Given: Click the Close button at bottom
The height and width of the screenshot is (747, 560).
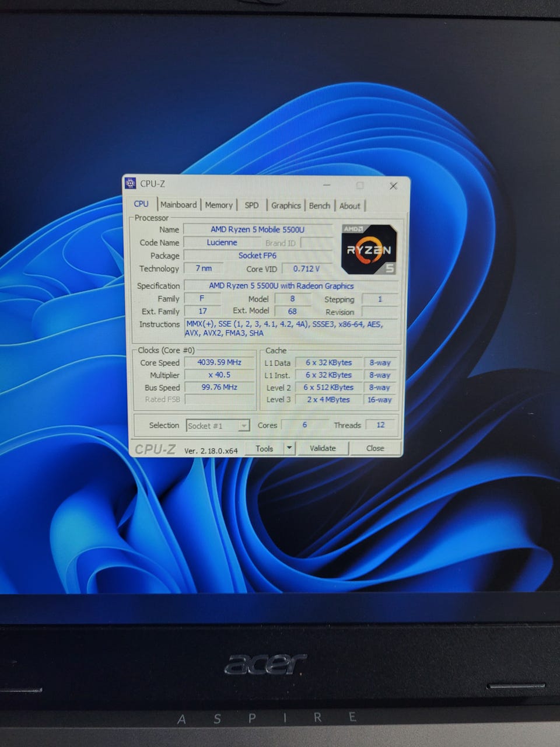Looking at the screenshot, I should (375, 448).
